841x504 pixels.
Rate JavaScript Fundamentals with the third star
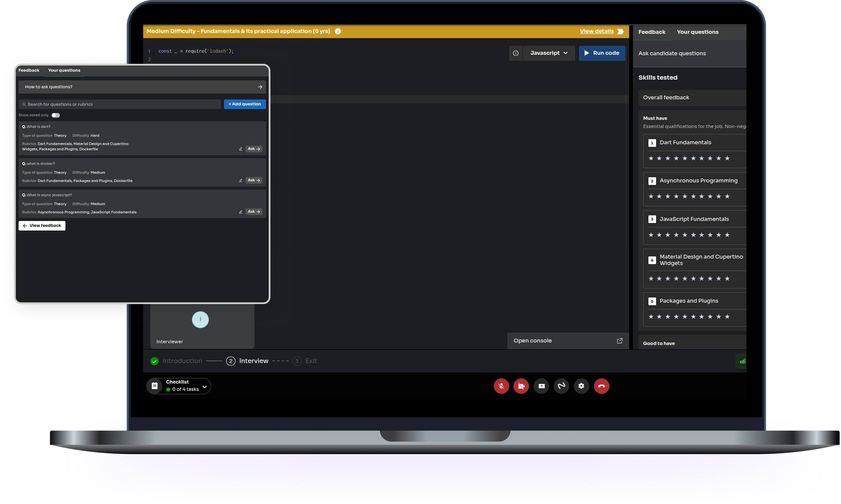[x=667, y=235]
